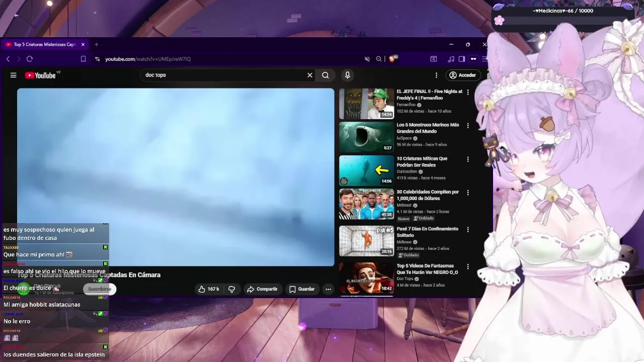
Task: Share the video via Compartir
Action: [x=262, y=289]
